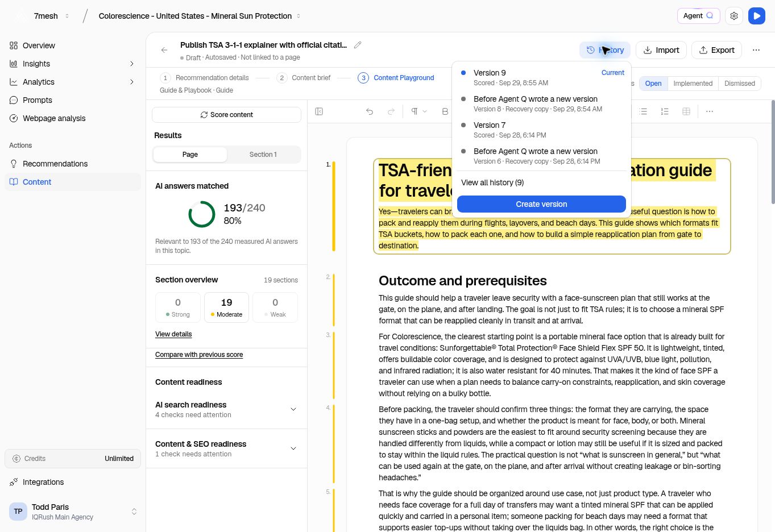Viewport: 775px width, 532px height.
Task: Click the Export button
Action: 717,50
